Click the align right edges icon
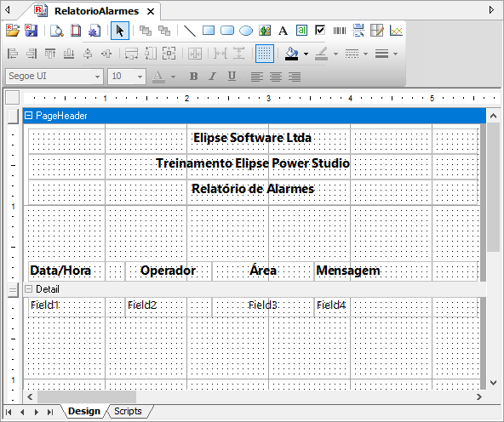The height and width of the screenshot is (422, 504). click(31, 54)
